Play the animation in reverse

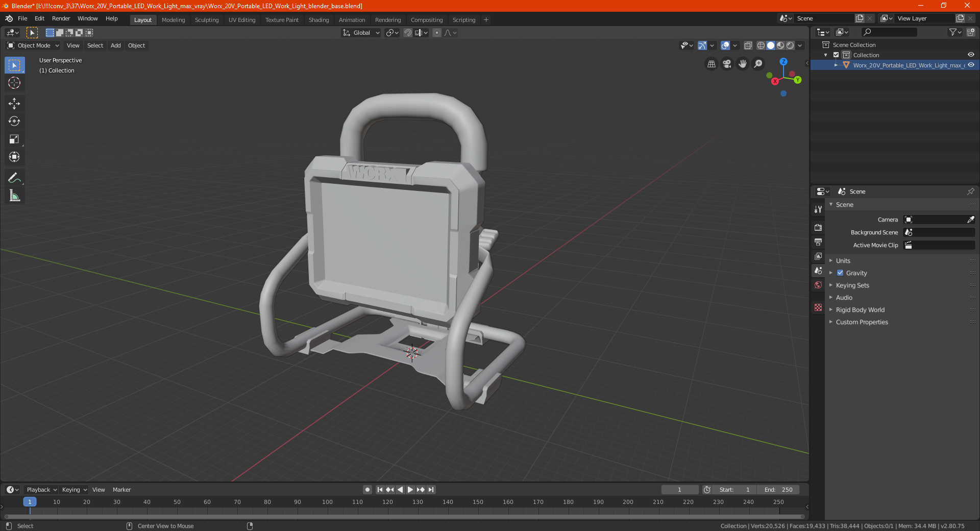[400, 490]
